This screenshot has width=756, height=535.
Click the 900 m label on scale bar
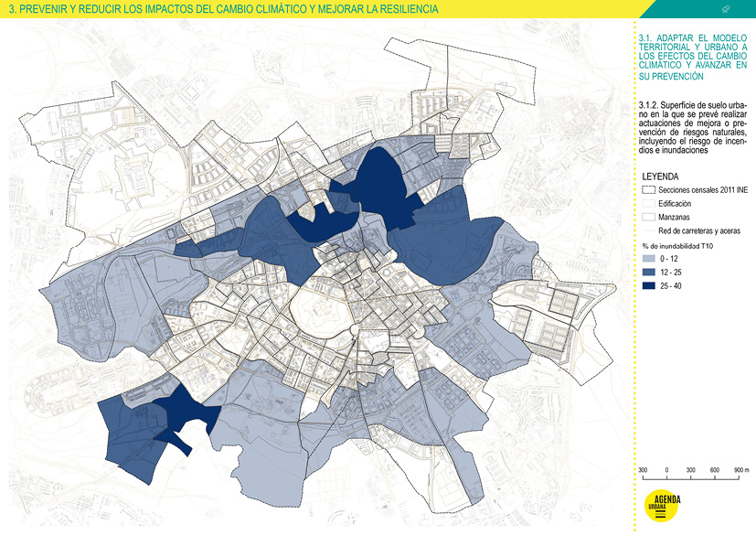point(740,470)
